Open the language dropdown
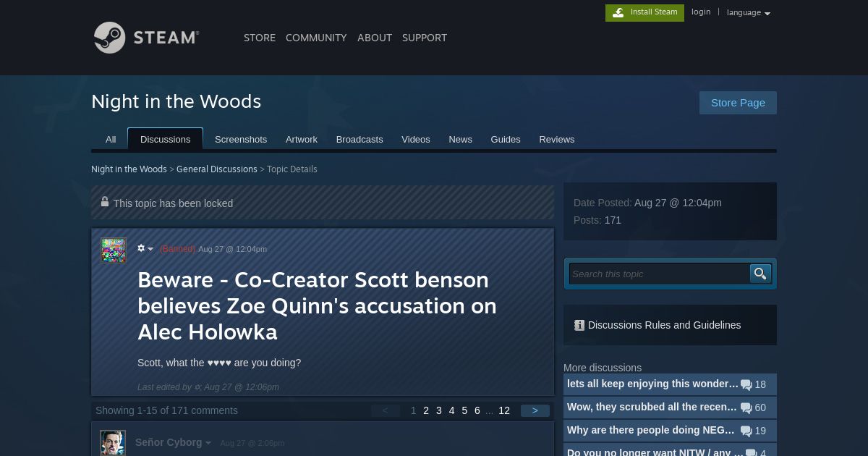Image resolution: width=868 pixels, height=456 pixels. click(748, 12)
